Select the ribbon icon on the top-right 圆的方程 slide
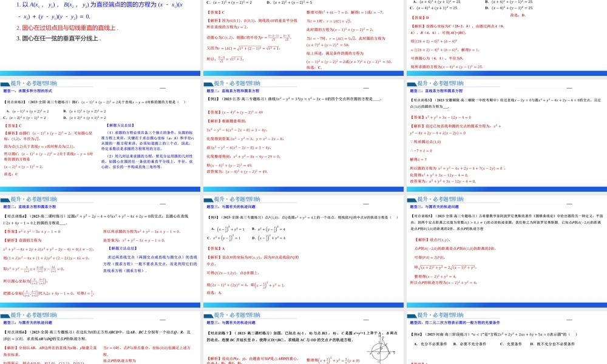The height and width of the screenshot is (364, 607). [x=410, y=84]
